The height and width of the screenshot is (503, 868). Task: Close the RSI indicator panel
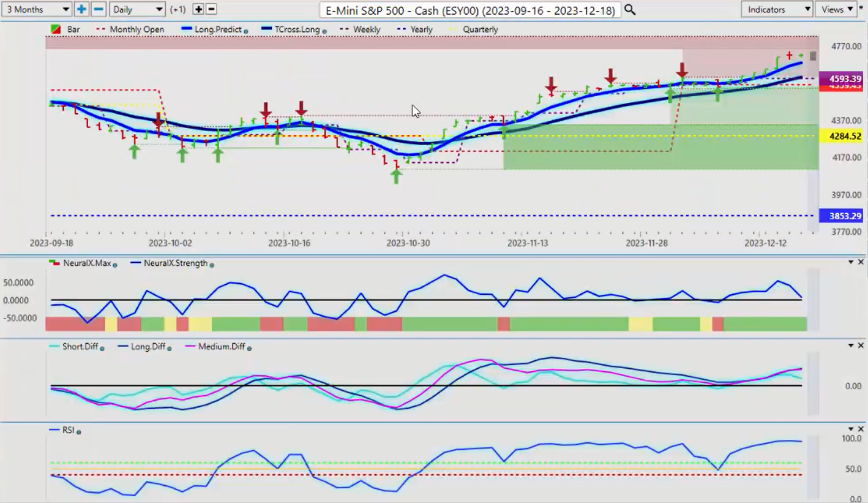(x=861, y=429)
